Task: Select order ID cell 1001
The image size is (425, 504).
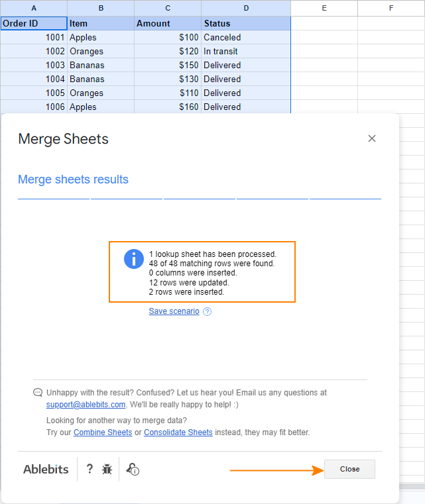Action: (x=34, y=37)
